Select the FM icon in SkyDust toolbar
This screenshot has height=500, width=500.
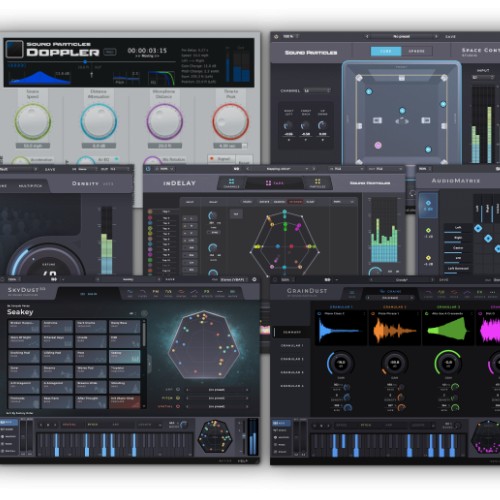coord(155,293)
